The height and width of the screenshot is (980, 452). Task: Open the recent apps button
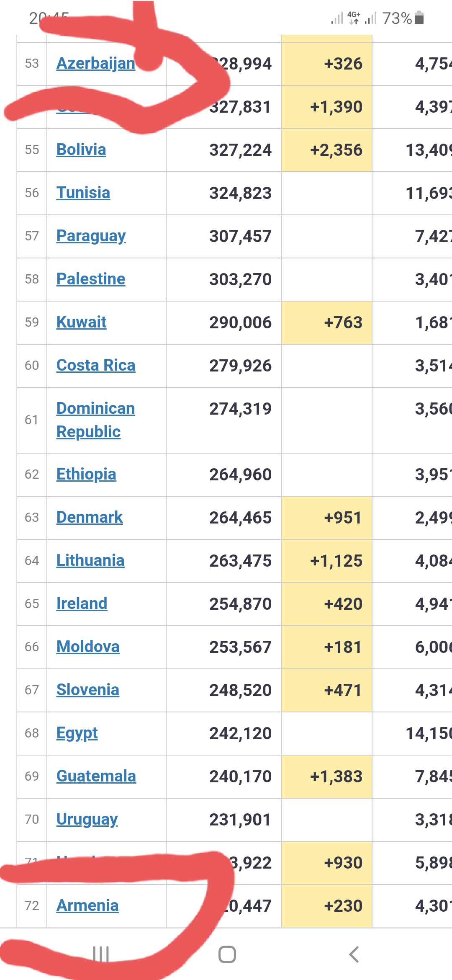click(x=101, y=954)
